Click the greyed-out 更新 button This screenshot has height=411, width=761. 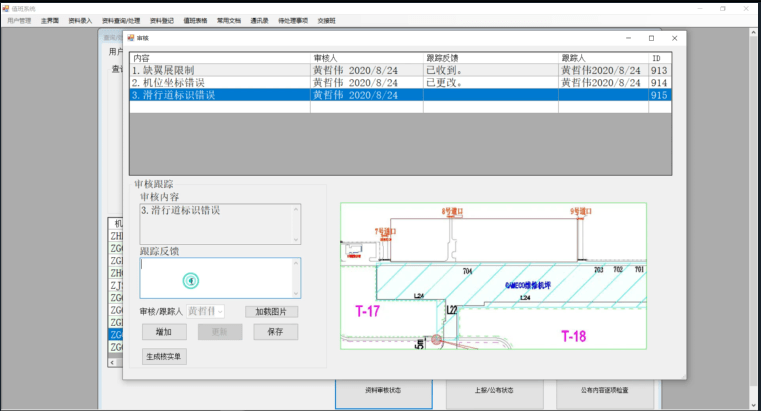coord(220,332)
